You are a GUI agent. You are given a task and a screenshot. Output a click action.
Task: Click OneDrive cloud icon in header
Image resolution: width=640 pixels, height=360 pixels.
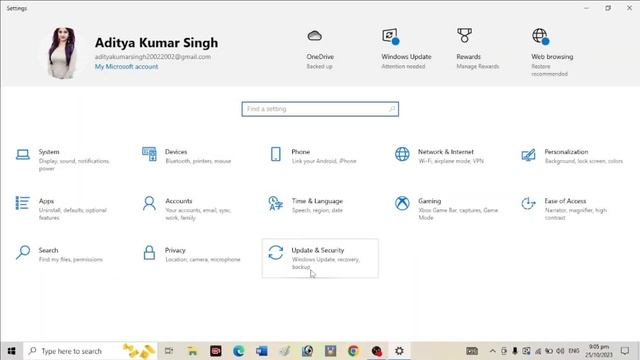tap(314, 36)
